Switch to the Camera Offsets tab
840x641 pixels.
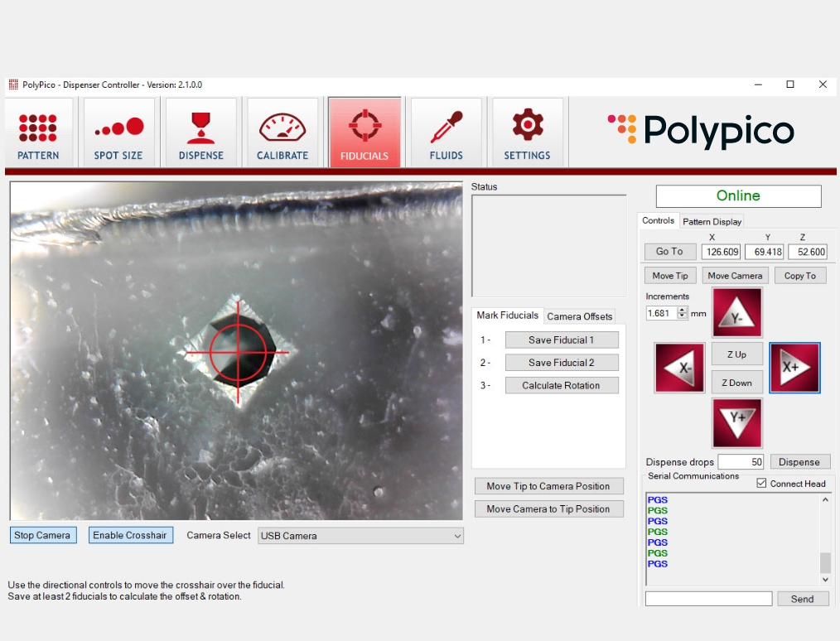point(579,316)
